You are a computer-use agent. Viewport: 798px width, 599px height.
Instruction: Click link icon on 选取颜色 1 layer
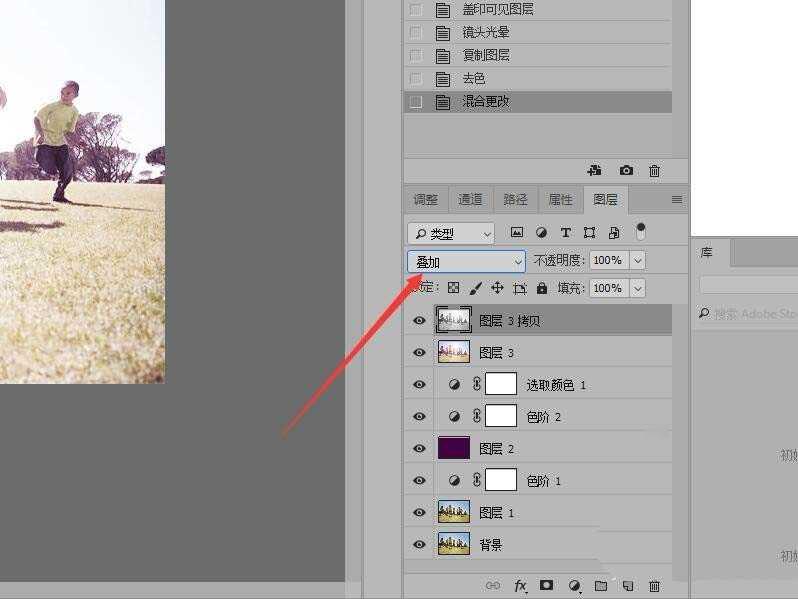click(476, 384)
